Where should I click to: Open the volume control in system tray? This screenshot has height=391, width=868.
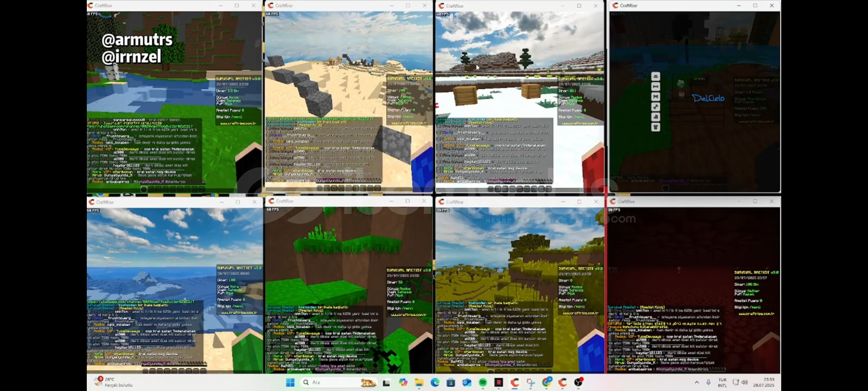745,382
